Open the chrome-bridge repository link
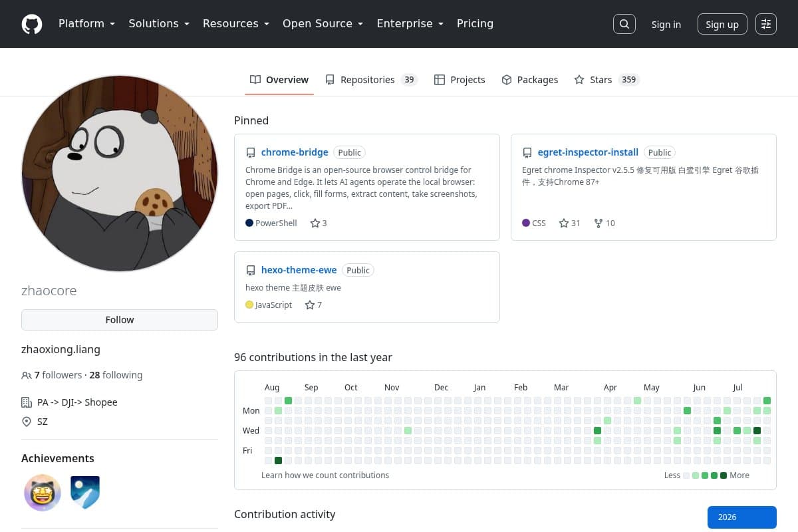The image size is (798, 532). coord(295,152)
